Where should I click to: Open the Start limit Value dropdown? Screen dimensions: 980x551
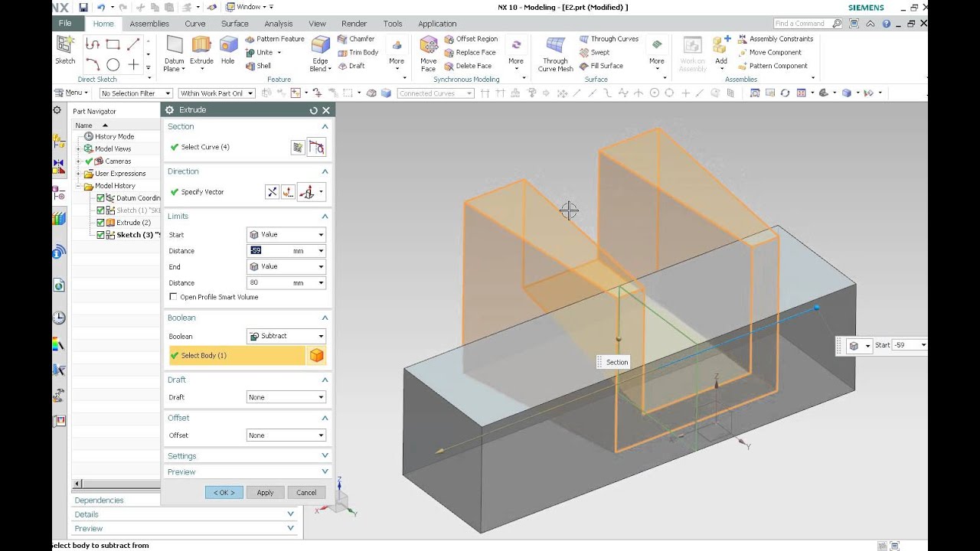(286, 235)
